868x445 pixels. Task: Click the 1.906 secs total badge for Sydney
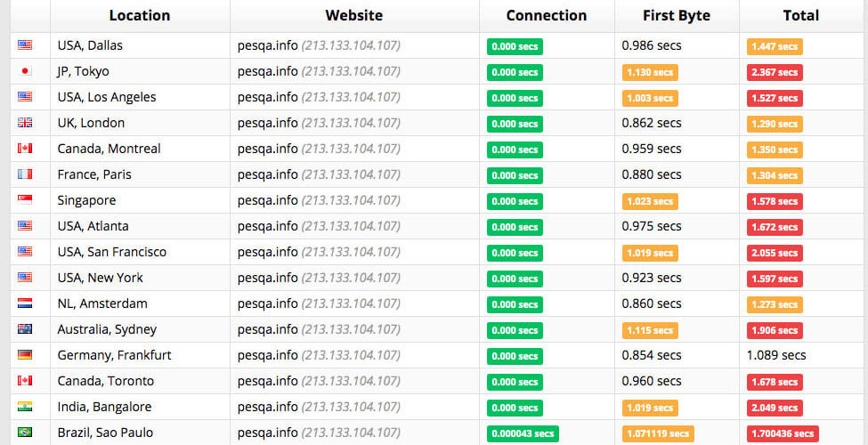[775, 330]
